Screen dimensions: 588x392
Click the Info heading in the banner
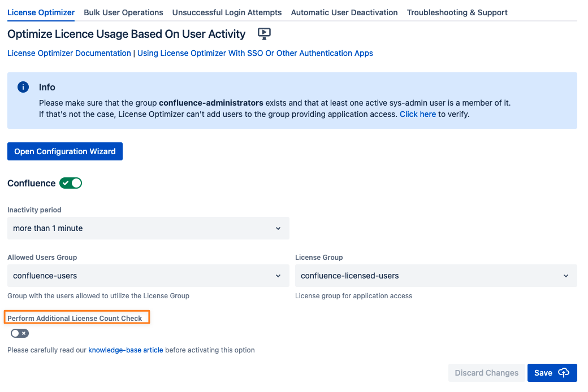47,88
